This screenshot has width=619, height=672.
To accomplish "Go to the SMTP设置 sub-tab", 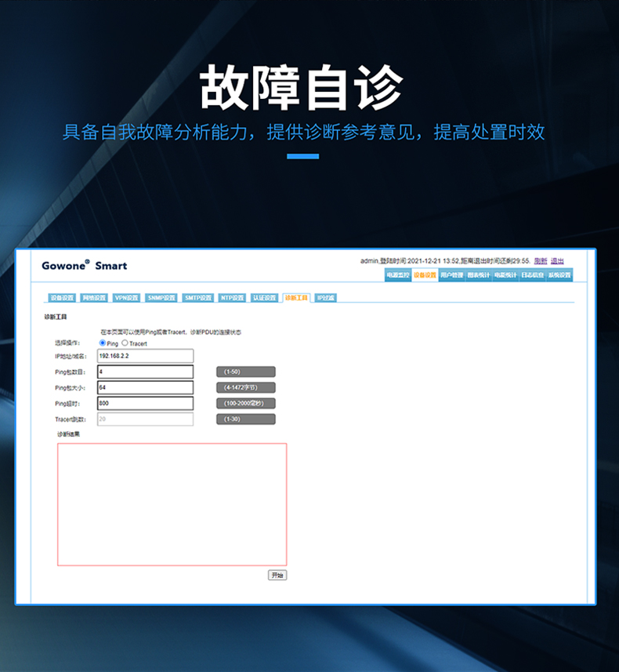I will click(x=198, y=298).
